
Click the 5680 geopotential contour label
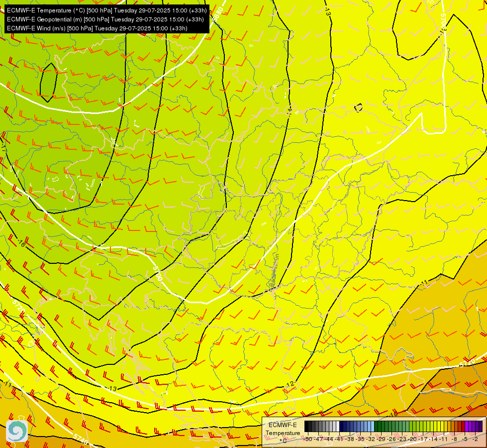pos(217,14)
